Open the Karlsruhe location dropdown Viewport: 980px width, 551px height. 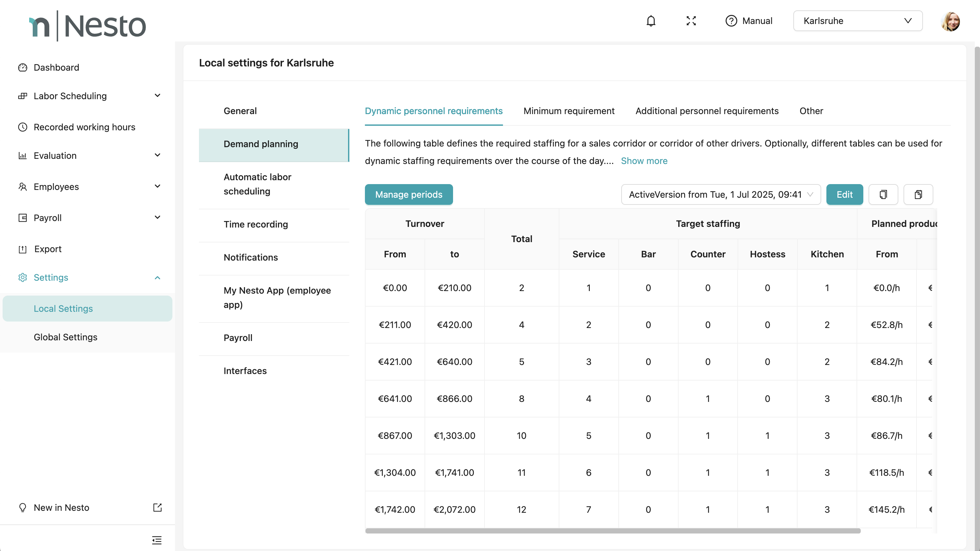857,21
